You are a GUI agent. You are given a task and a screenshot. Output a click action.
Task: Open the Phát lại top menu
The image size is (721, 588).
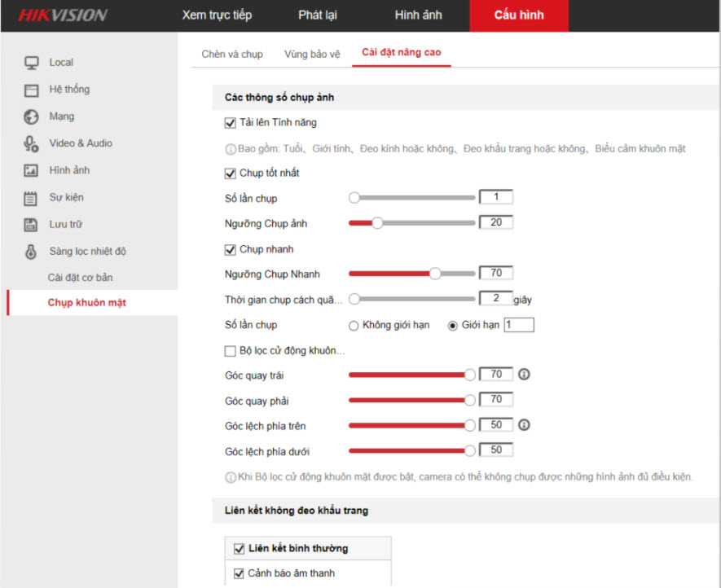point(316,15)
